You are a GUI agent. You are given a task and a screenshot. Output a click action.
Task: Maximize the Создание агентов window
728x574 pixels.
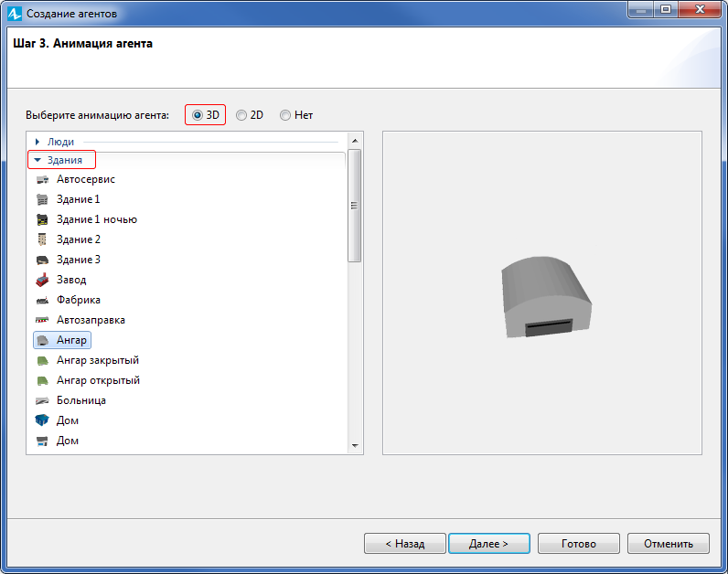click(x=666, y=9)
